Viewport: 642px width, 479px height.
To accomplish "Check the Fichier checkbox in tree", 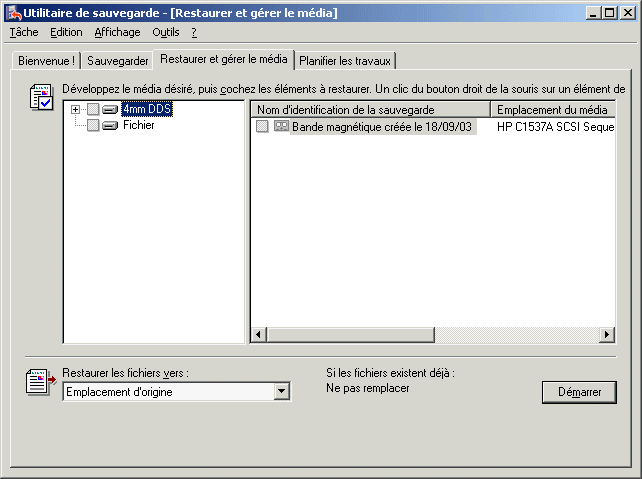I will (93, 126).
